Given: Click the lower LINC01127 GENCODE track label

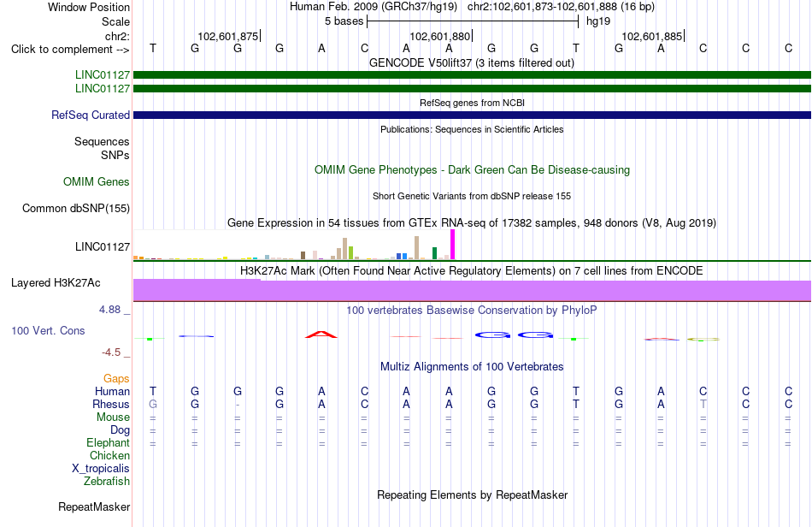Looking at the screenshot, I should [x=102, y=89].
